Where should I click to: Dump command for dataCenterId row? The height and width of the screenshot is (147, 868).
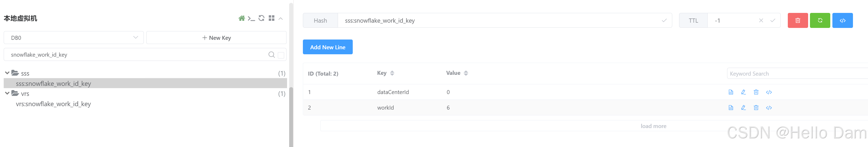click(769, 92)
